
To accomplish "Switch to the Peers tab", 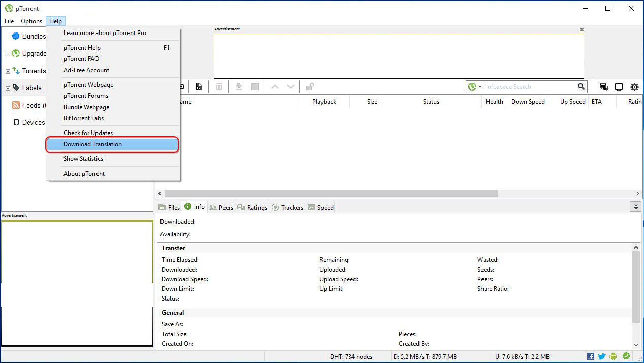I will click(x=221, y=207).
